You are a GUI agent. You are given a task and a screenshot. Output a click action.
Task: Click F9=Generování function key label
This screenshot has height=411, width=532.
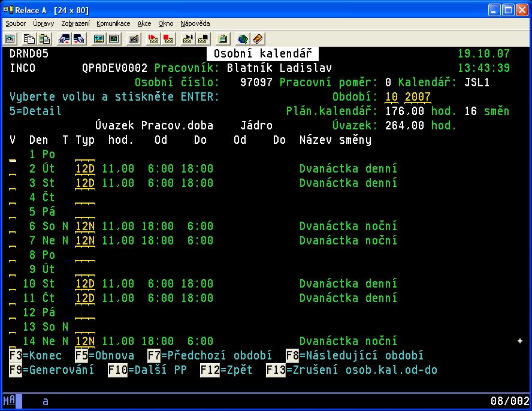point(52,370)
